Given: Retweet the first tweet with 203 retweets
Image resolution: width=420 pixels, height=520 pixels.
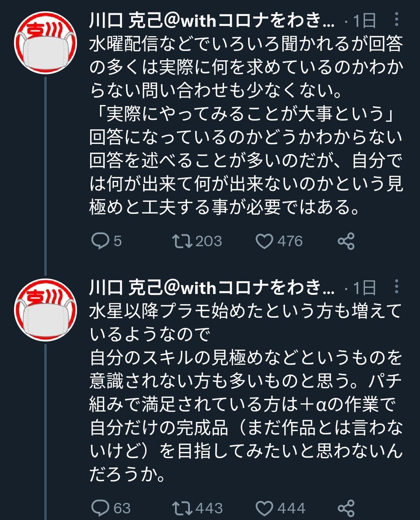Looking at the screenshot, I should tap(182, 241).
